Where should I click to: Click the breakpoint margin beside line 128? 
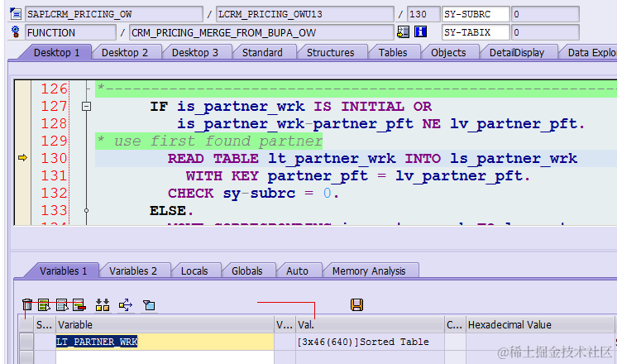point(22,123)
